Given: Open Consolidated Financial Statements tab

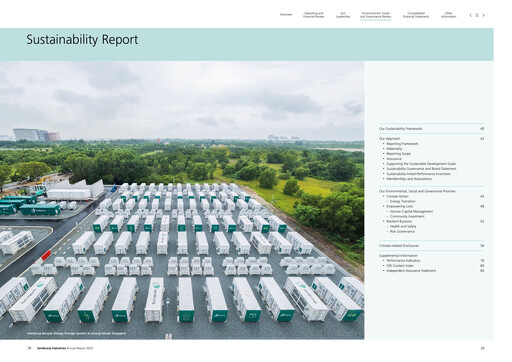Looking at the screenshot, I should click(416, 15).
